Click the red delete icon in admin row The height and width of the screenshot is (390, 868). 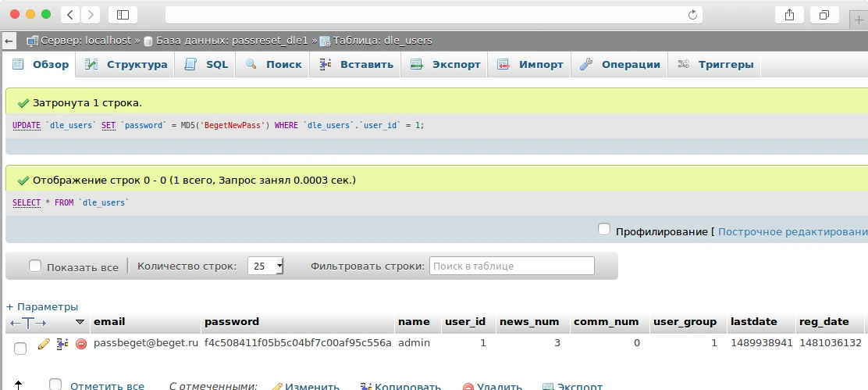coord(81,344)
